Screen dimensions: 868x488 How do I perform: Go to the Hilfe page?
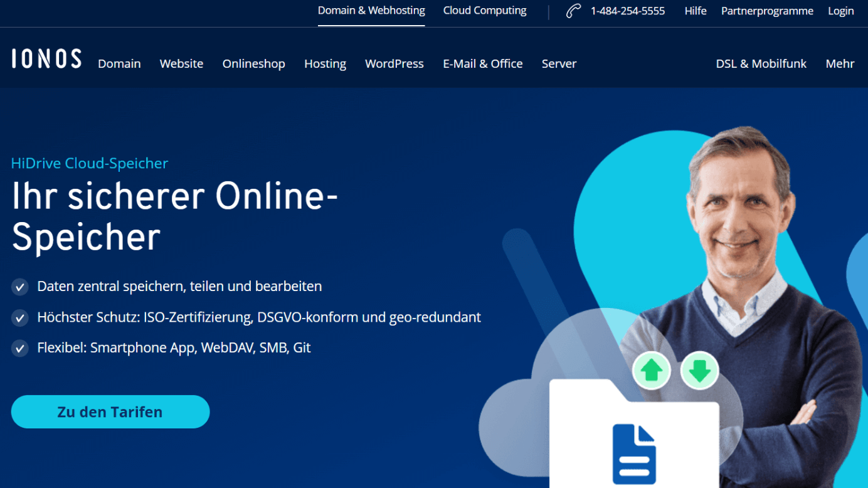pyautogui.click(x=696, y=11)
